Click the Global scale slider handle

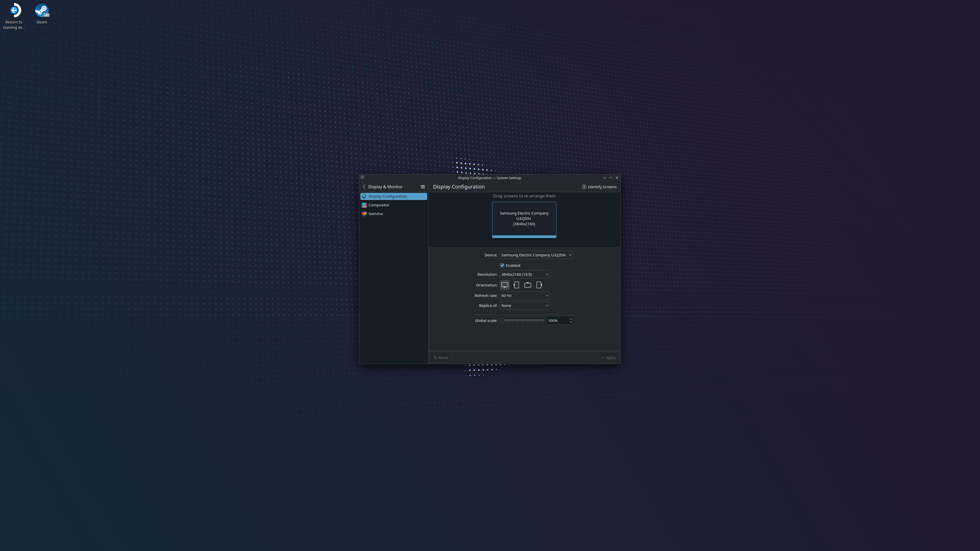click(x=502, y=321)
